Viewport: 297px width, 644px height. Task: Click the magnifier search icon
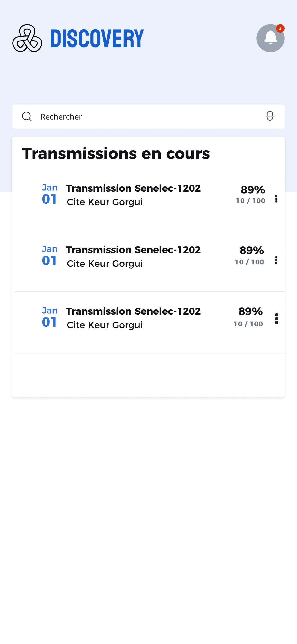click(x=27, y=117)
